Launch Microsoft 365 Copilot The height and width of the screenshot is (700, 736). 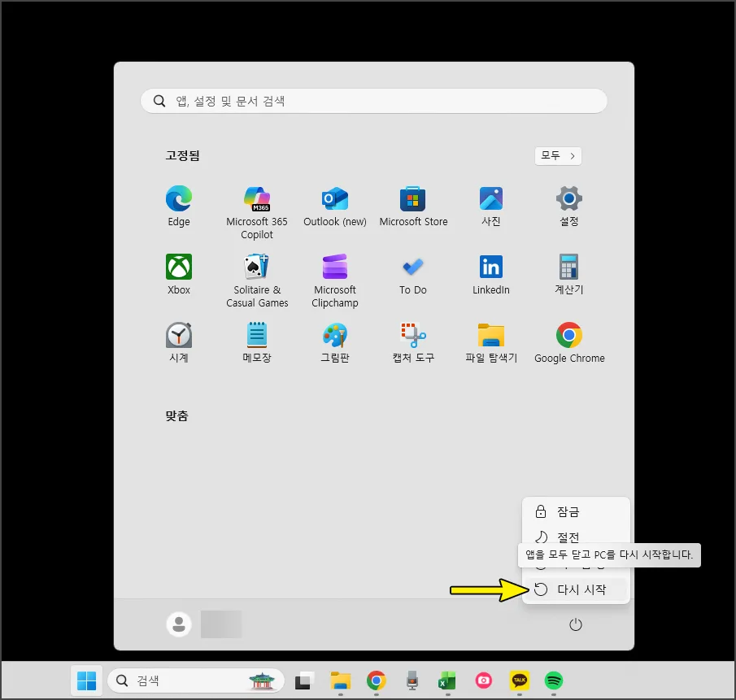[x=257, y=212]
